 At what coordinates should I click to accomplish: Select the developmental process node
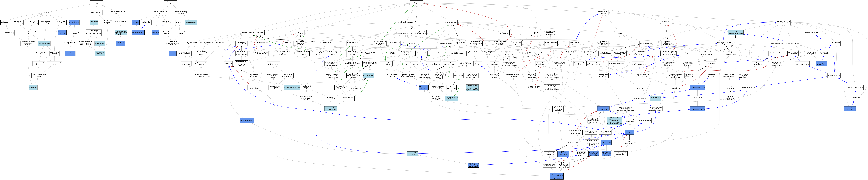pyautogui.click(x=603, y=12)
